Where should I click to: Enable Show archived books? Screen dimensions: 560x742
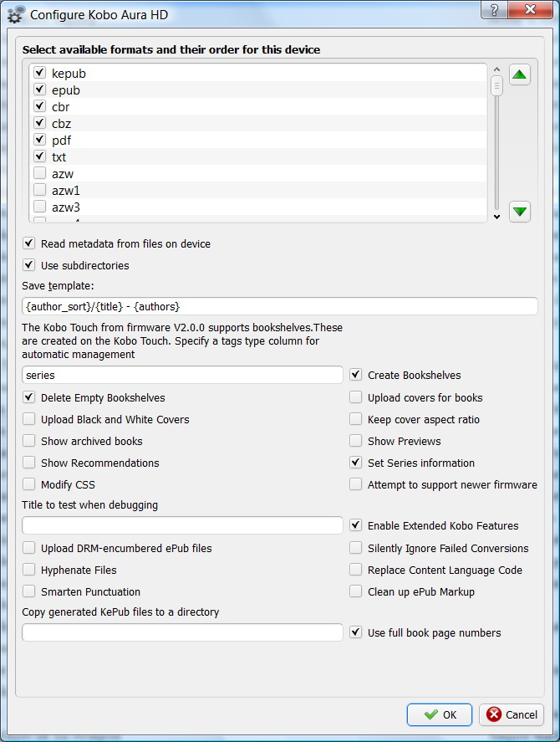click(29, 441)
